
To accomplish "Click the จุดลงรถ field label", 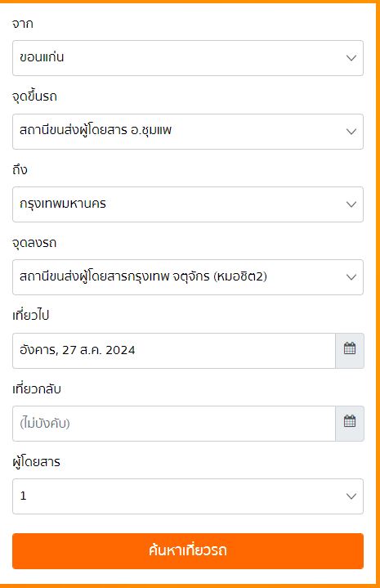I will coord(34,243).
